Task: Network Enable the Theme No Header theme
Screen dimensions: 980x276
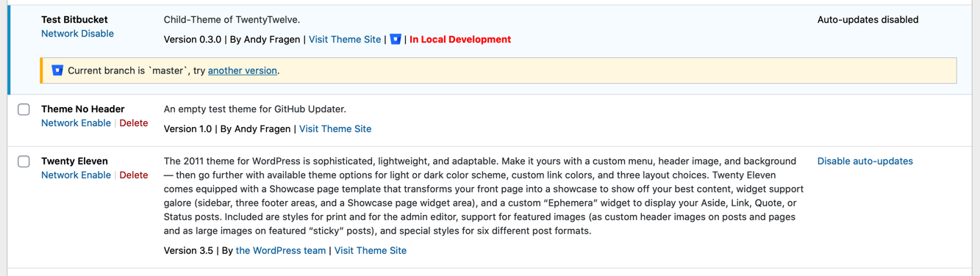Action: (x=76, y=123)
